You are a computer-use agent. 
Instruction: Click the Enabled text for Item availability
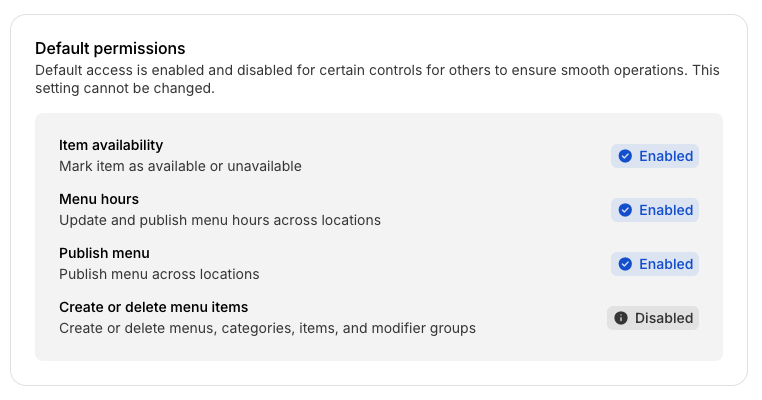pyautogui.click(x=666, y=156)
